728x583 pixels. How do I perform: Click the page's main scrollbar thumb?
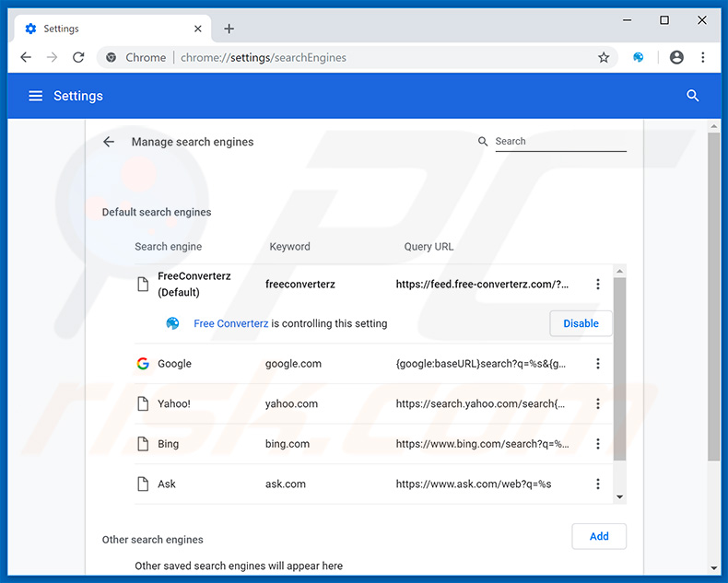point(713,297)
